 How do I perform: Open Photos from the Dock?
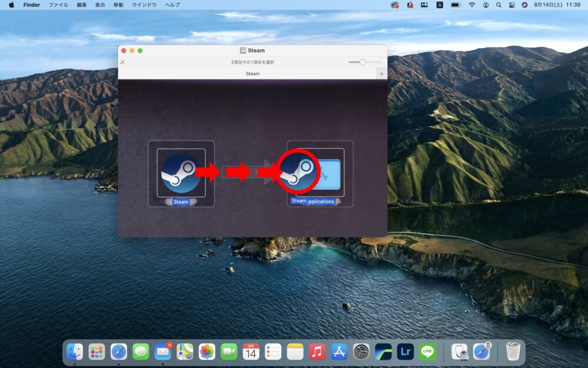pos(207,352)
